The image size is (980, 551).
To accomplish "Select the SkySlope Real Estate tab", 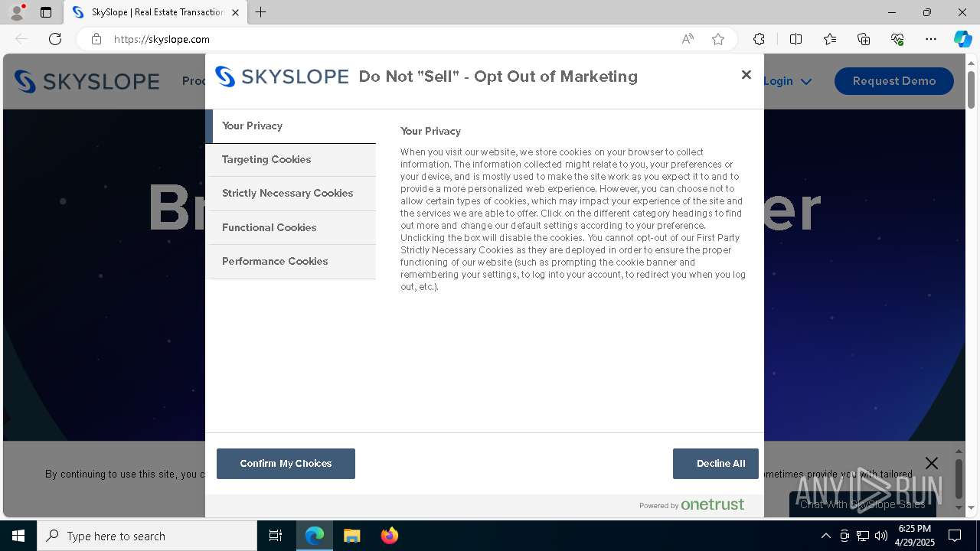I will click(155, 12).
